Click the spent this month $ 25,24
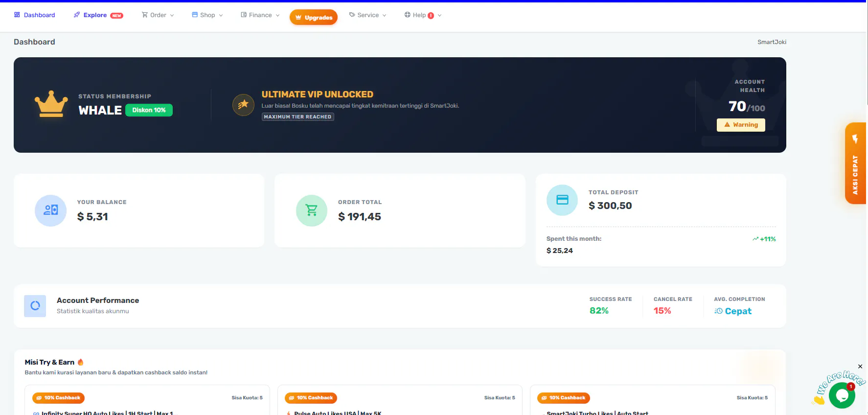The height and width of the screenshot is (415, 868). (560, 251)
